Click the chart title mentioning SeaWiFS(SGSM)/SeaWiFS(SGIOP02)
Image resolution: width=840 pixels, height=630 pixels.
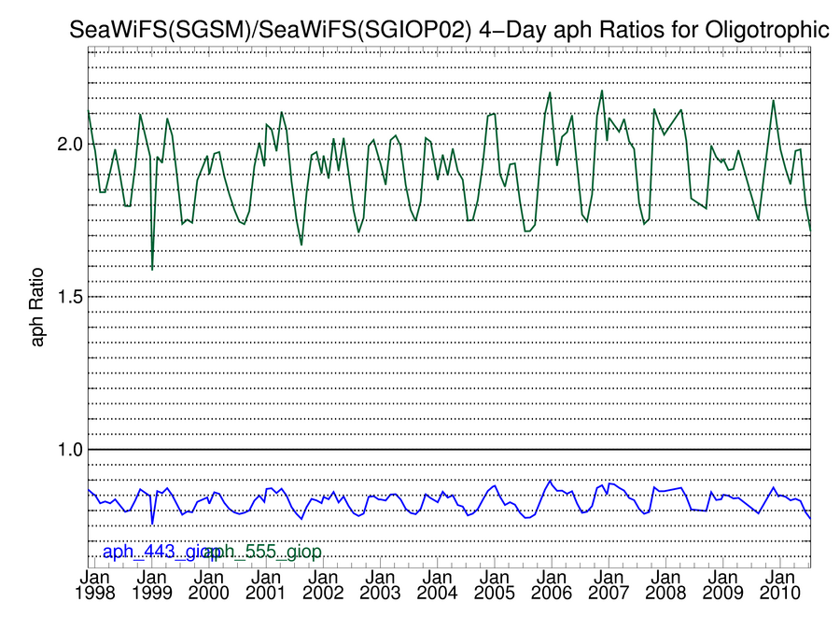[x=449, y=30]
